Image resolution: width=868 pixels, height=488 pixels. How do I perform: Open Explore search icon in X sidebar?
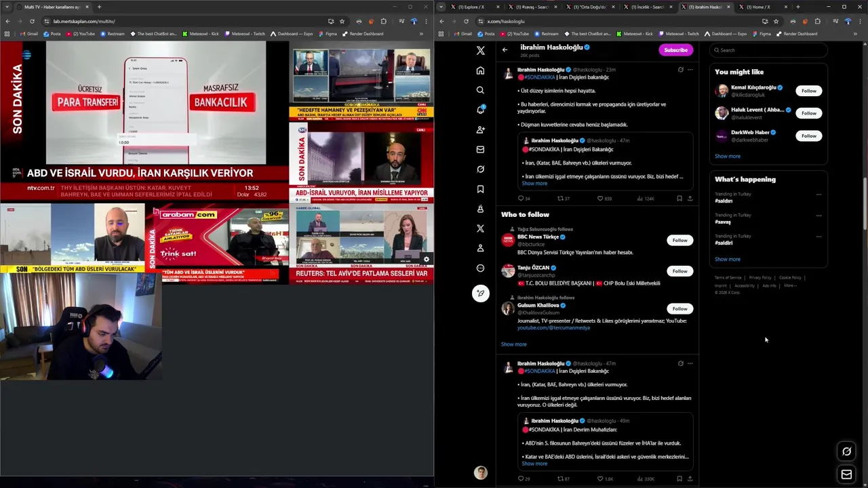pyautogui.click(x=480, y=90)
